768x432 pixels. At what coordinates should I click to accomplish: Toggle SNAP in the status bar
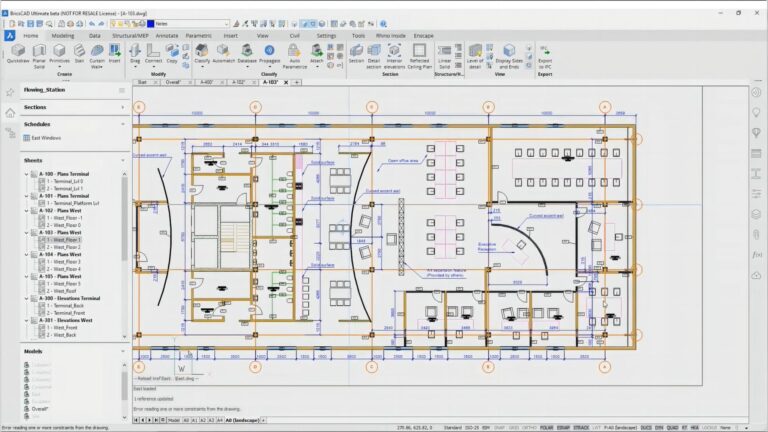(499, 428)
